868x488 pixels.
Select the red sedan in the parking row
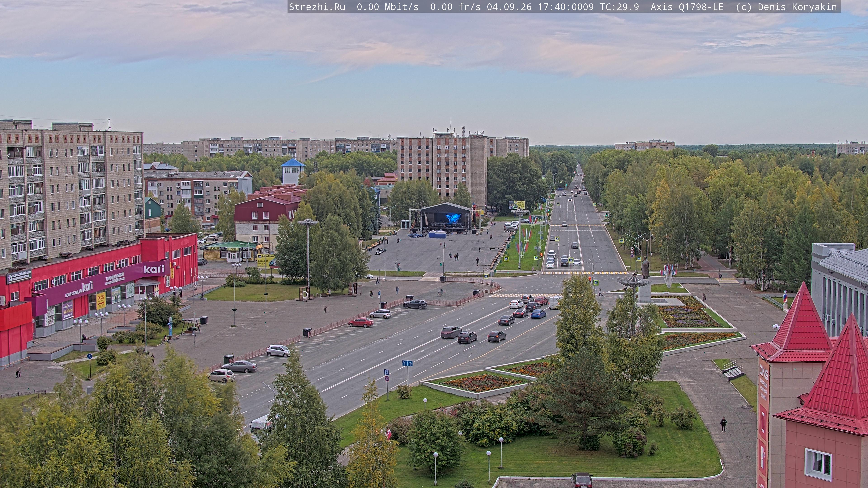(x=361, y=322)
